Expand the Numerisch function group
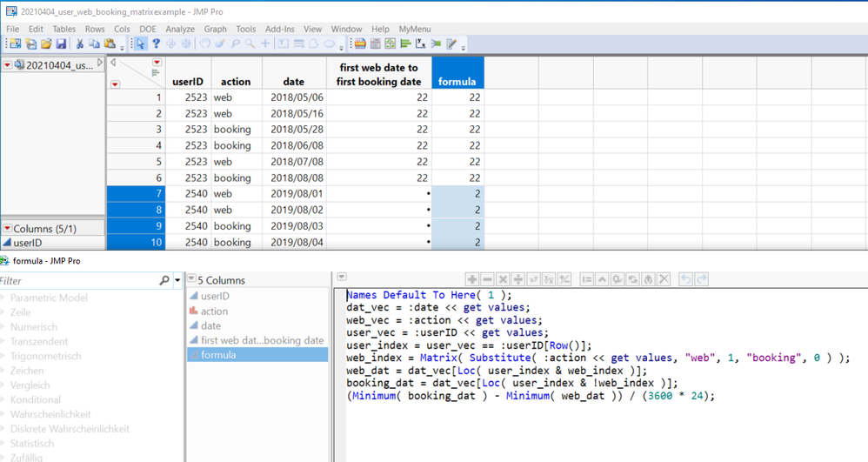Image resolution: width=868 pixels, height=462 pixels. (x=35, y=327)
